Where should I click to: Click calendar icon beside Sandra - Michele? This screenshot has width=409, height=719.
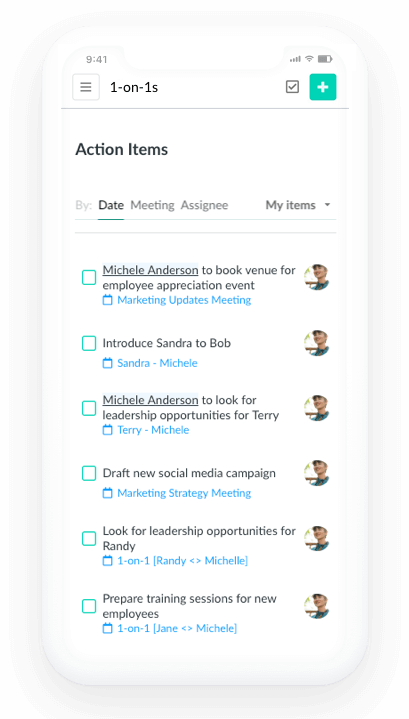(107, 363)
